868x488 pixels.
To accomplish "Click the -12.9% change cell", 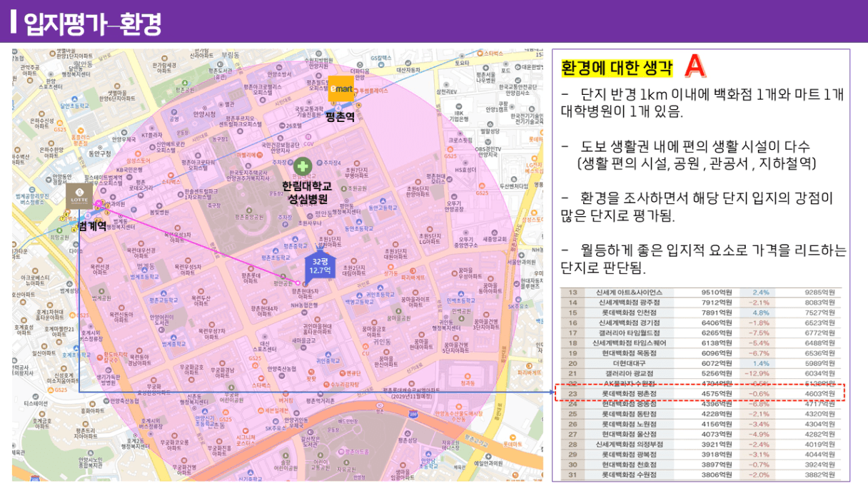I will [x=757, y=373].
